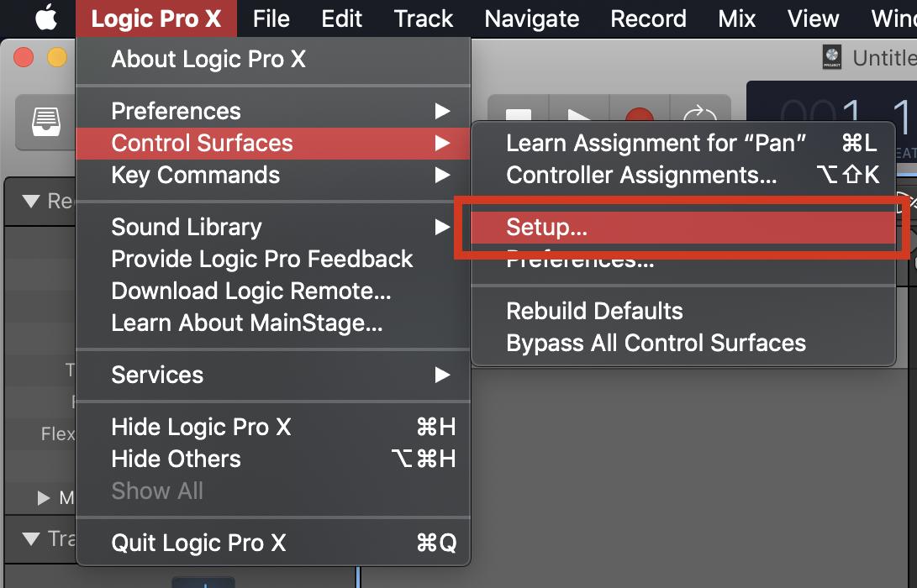Choose Rebuild Defaults
This screenshot has width=917, height=588.
click(x=683, y=311)
